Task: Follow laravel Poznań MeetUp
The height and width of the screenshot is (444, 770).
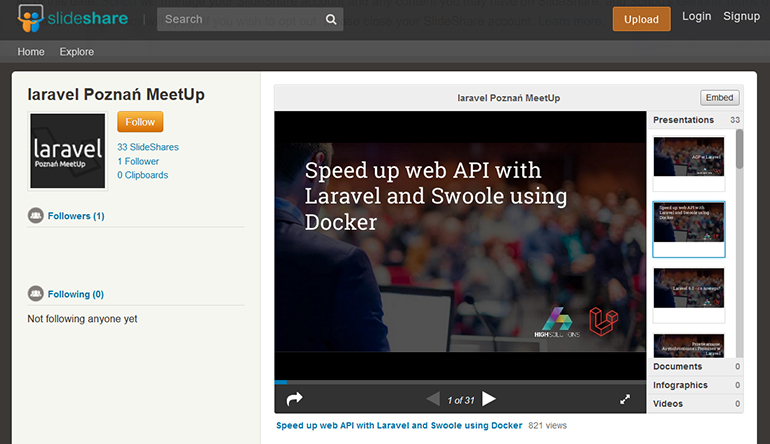Action: coord(140,122)
